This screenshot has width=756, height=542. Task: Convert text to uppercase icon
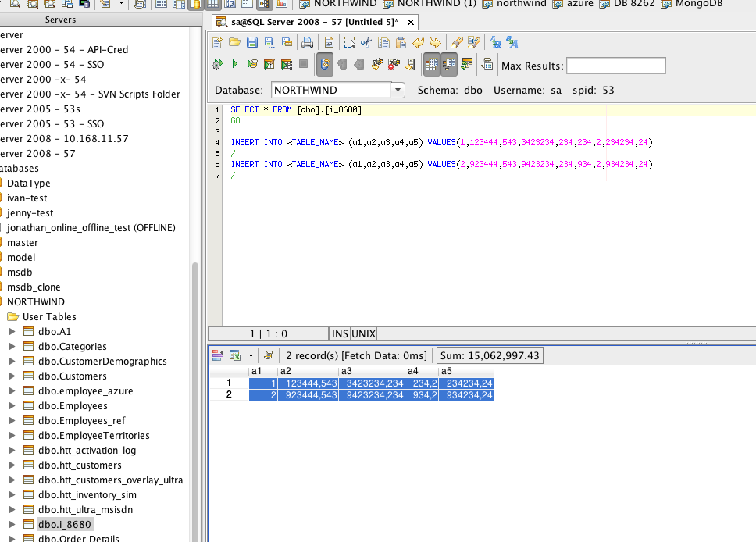[512, 43]
